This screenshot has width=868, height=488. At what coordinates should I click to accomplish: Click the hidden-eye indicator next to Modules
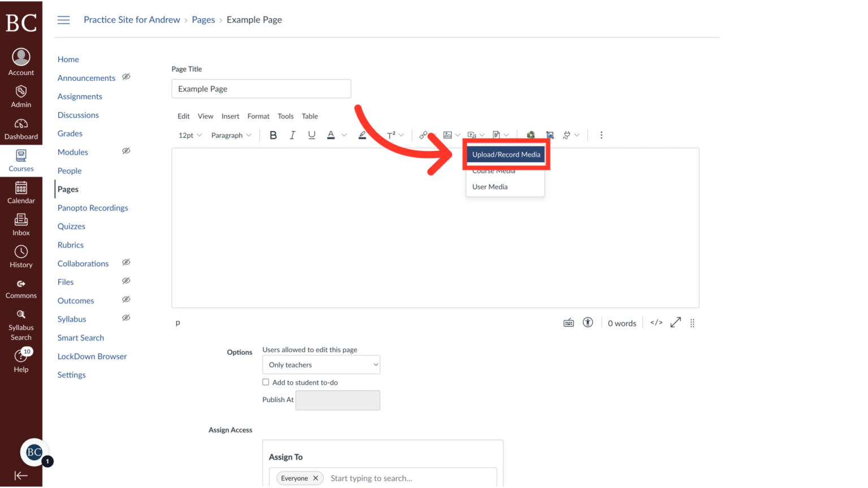(126, 151)
